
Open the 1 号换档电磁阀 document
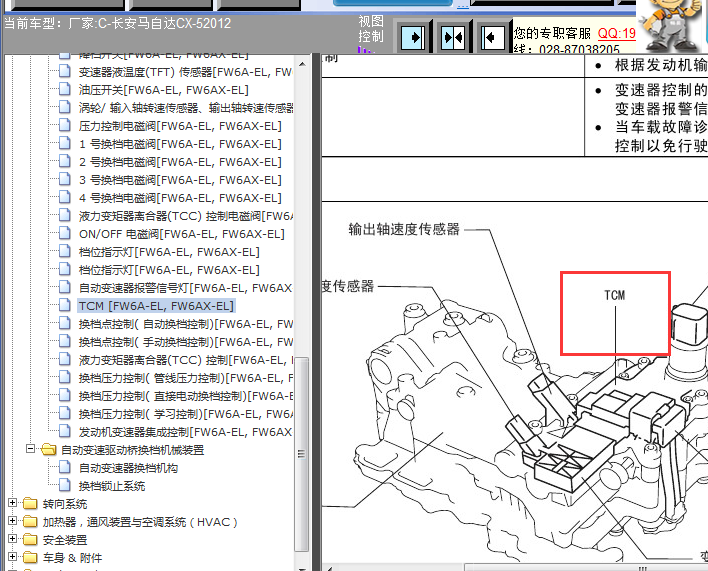(x=180, y=144)
